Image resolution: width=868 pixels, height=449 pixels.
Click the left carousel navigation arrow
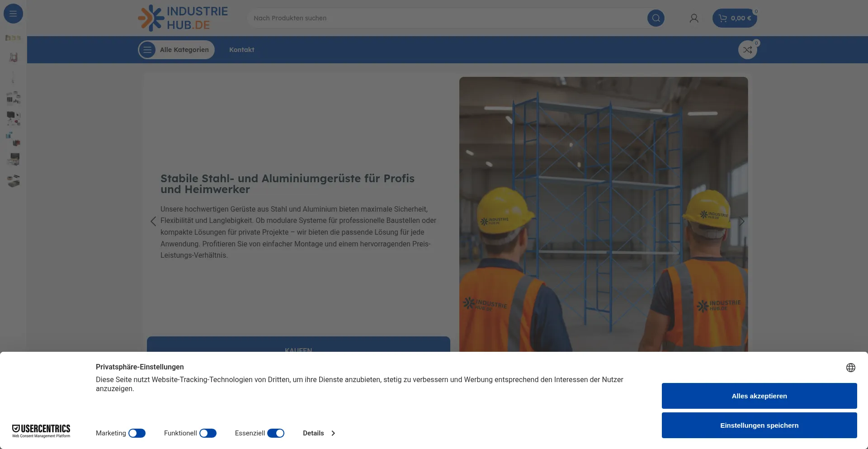(153, 221)
